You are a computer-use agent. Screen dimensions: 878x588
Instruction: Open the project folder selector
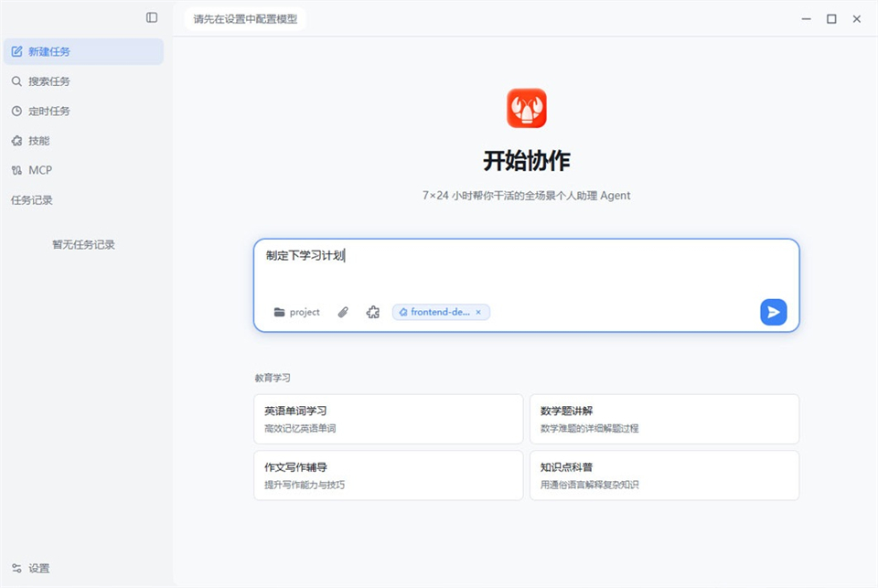296,312
